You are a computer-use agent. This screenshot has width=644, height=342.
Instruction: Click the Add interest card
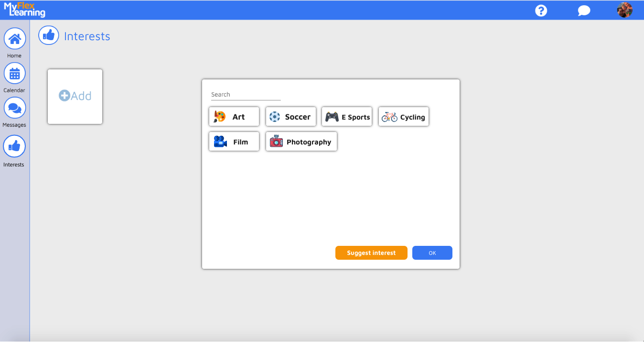tap(75, 96)
